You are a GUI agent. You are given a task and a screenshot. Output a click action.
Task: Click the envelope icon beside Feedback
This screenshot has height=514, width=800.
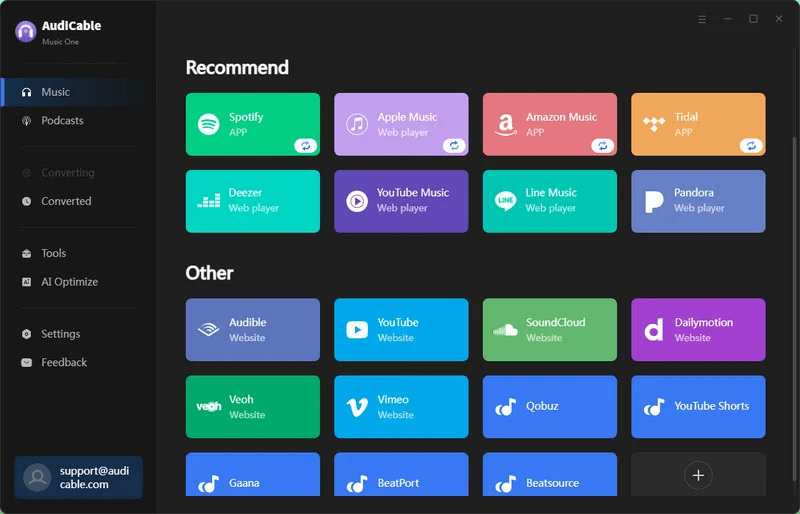coord(27,362)
